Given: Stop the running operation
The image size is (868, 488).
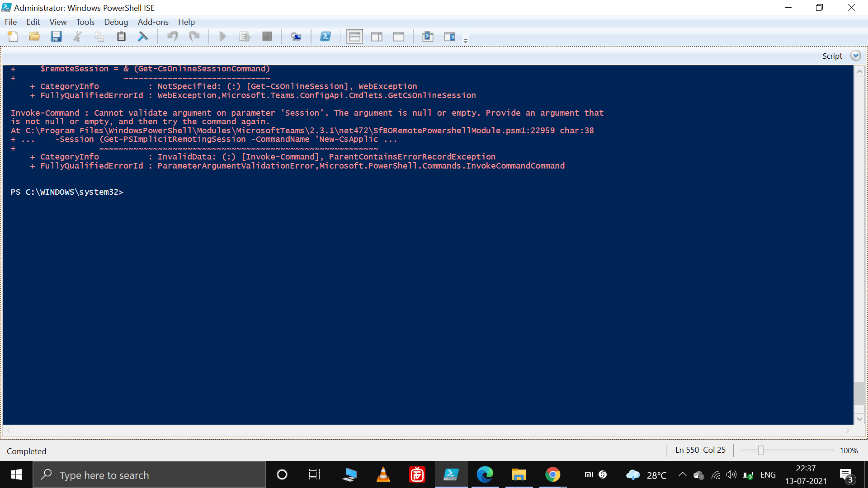Looking at the screenshot, I should point(267,37).
